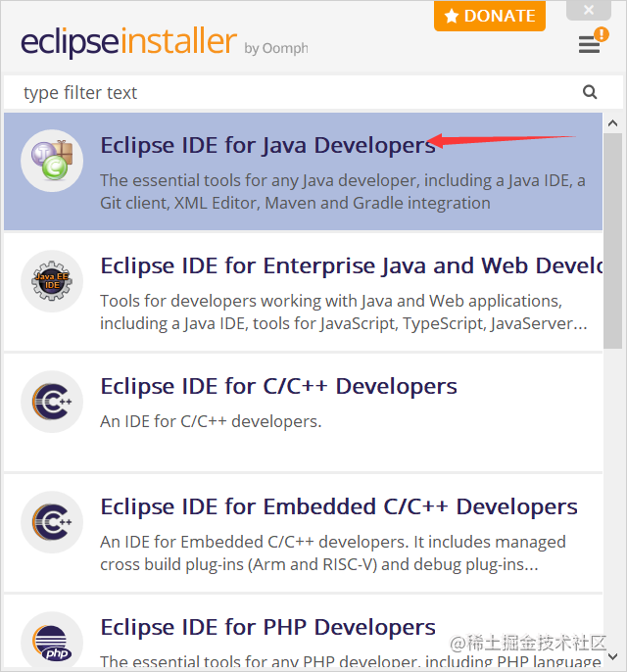Focus the type filter text field
The image size is (627, 672).
tap(313, 92)
